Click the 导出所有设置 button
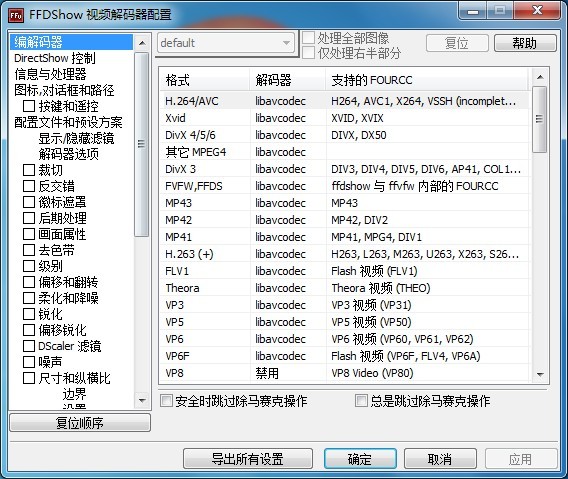 click(x=248, y=459)
